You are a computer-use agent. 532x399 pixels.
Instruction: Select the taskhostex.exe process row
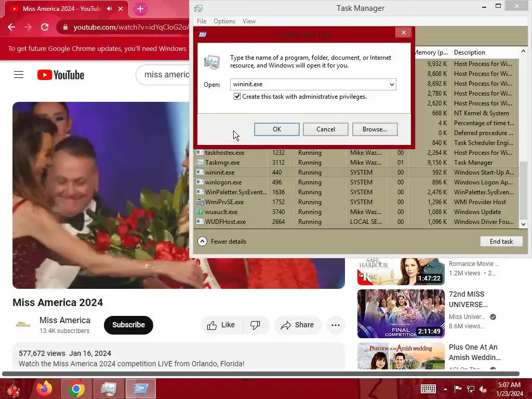[x=356, y=153]
